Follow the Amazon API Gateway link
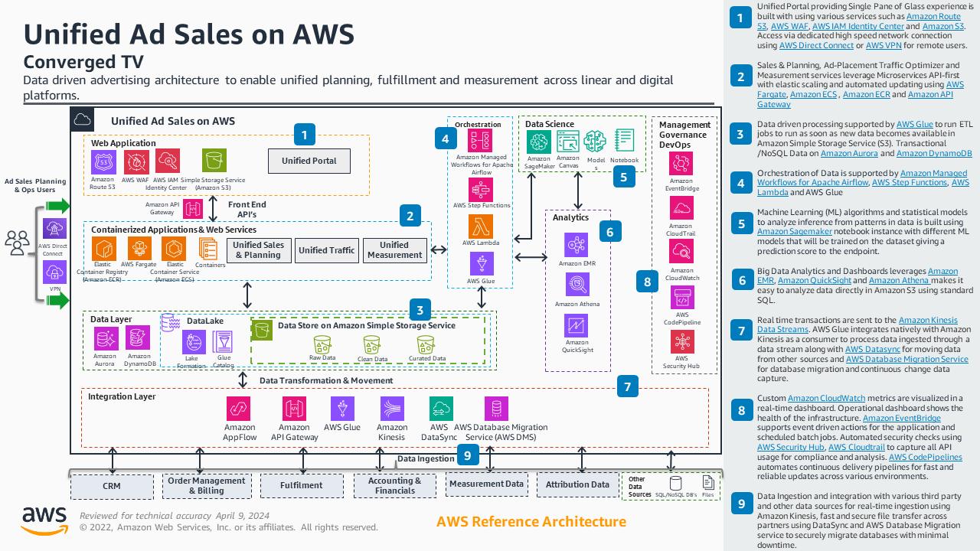The image size is (980, 551). [x=855, y=99]
